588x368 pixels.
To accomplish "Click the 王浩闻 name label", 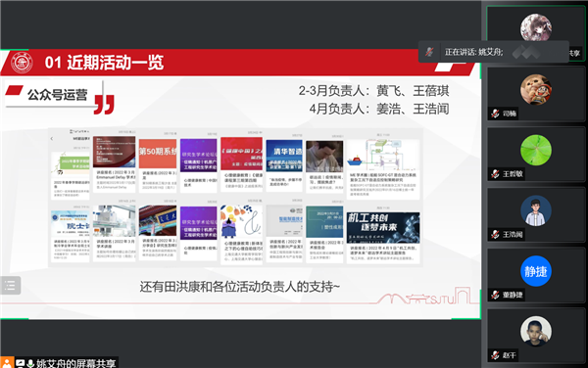I will pyautogui.click(x=513, y=234).
